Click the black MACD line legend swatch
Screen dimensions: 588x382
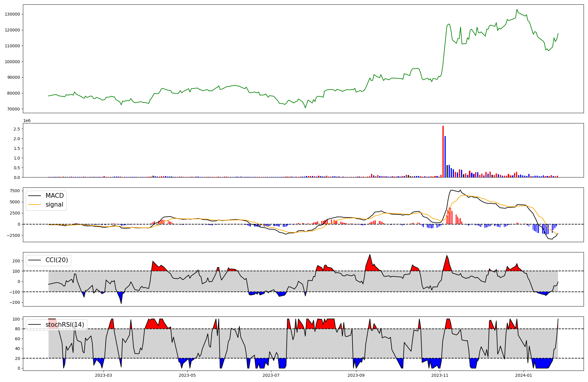[35, 196]
